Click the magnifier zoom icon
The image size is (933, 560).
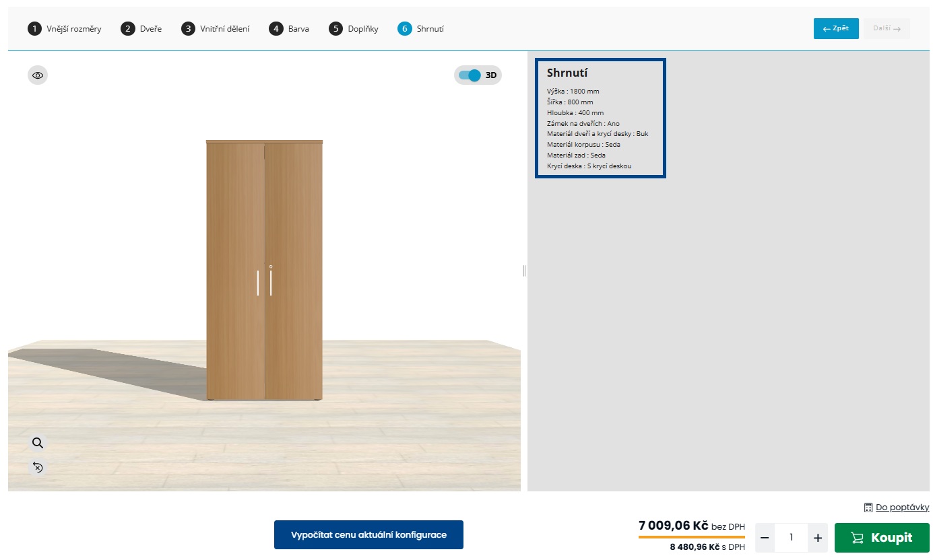tap(38, 443)
